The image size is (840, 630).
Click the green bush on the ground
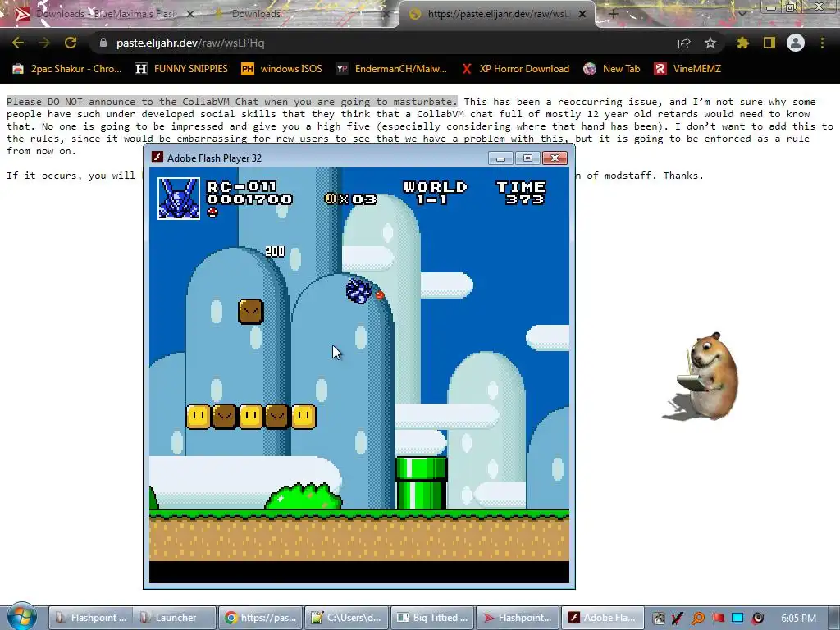304,496
